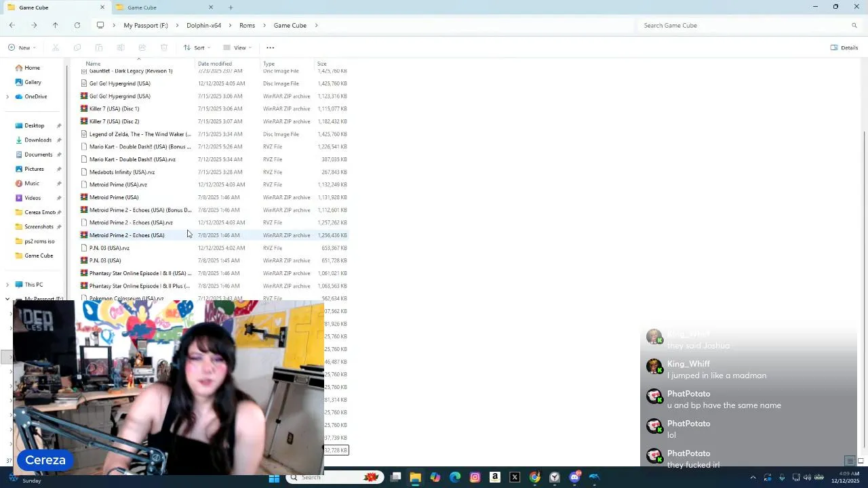Click the Copy toolbar icon
868x488 pixels.
click(x=77, y=47)
